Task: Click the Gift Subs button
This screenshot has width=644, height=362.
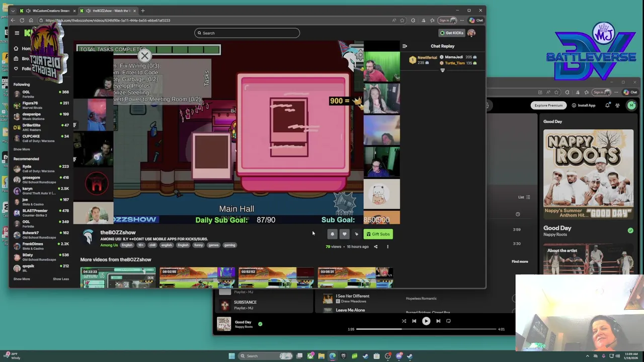Action: tap(378, 234)
